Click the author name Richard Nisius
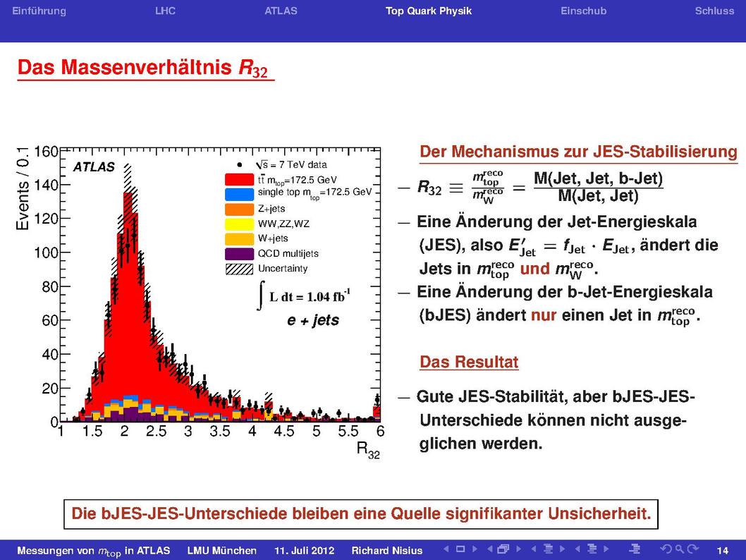 click(x=387, y=551)
